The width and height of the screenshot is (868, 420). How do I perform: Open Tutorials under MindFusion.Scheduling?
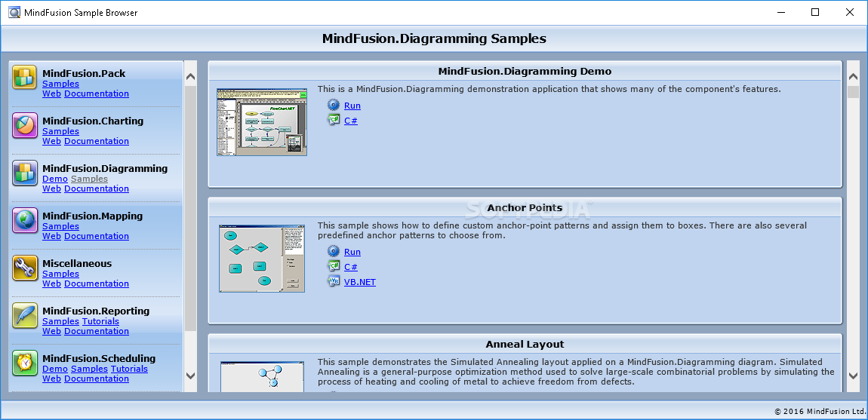[x=129, y=369]
